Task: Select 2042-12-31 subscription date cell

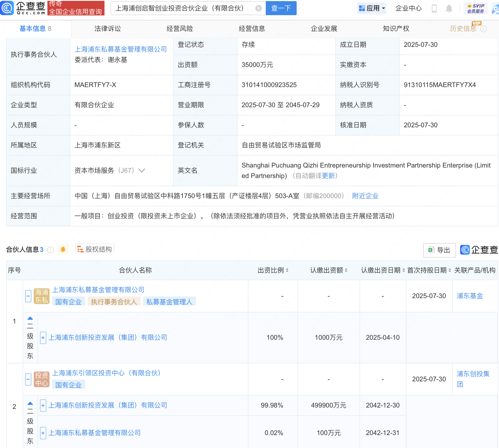Action: tap(383, 433)
